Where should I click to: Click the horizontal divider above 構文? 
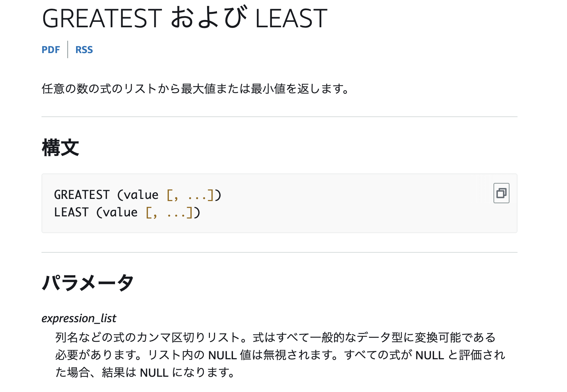[279, 117]
